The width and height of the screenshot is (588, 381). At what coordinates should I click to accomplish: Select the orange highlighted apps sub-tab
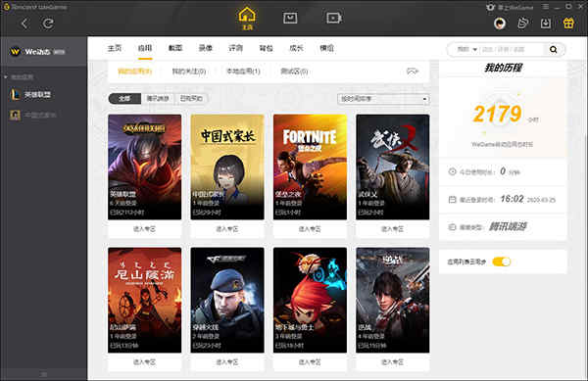pos(134,71)
